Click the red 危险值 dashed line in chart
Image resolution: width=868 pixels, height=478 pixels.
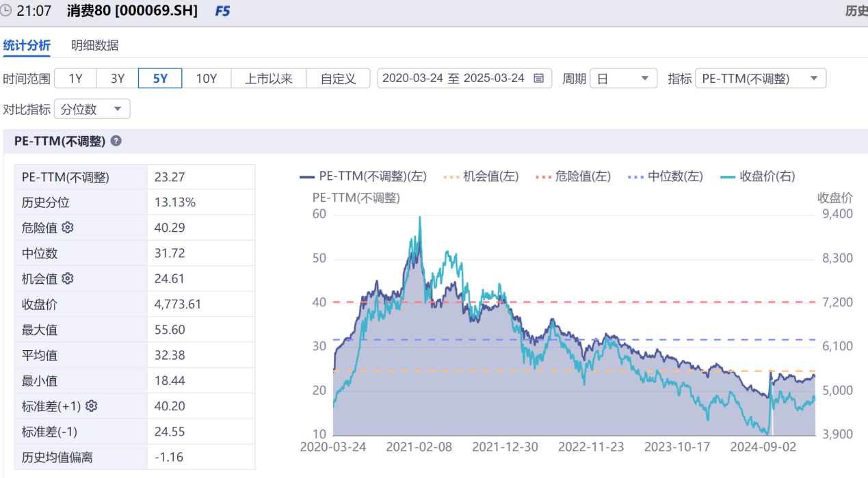click(575, 302)
